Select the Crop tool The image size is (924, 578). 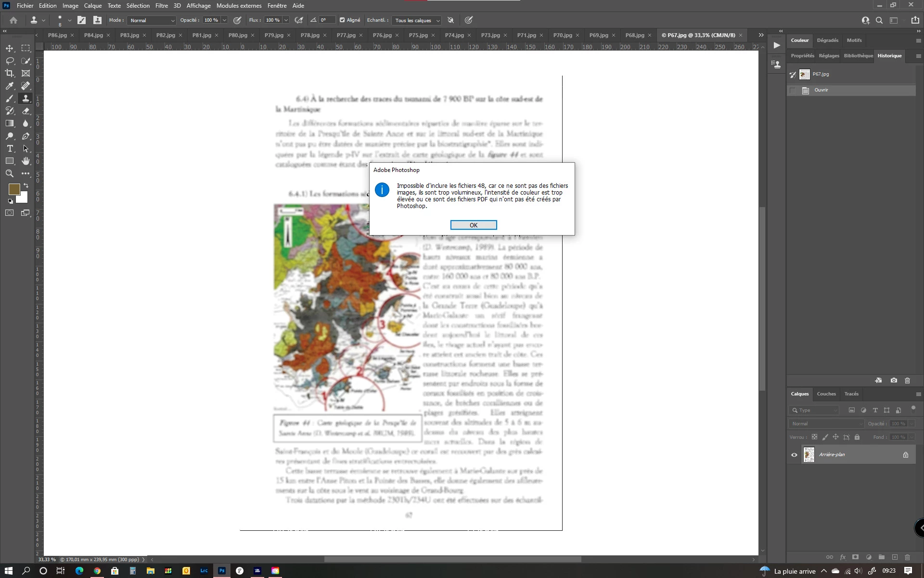[x=10, y=73]
